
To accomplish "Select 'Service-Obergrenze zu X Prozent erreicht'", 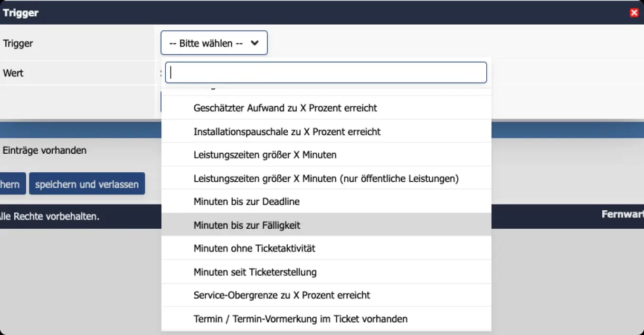I will coord(282,295).
